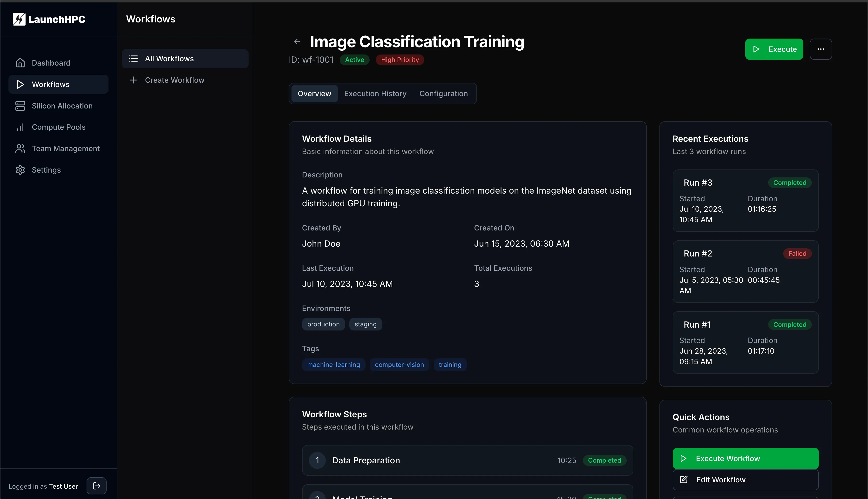
Task: Open the Configuration tab
Action: [x=443, y=93]
